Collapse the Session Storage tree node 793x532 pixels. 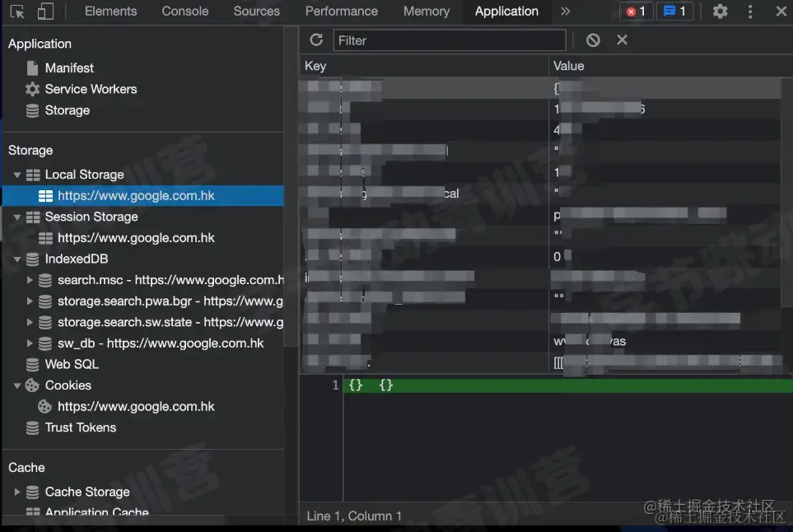point(17,217)
